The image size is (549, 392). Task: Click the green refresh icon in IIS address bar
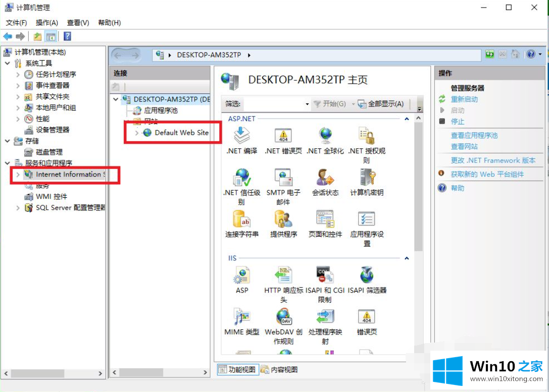click(x=490, y=54)
